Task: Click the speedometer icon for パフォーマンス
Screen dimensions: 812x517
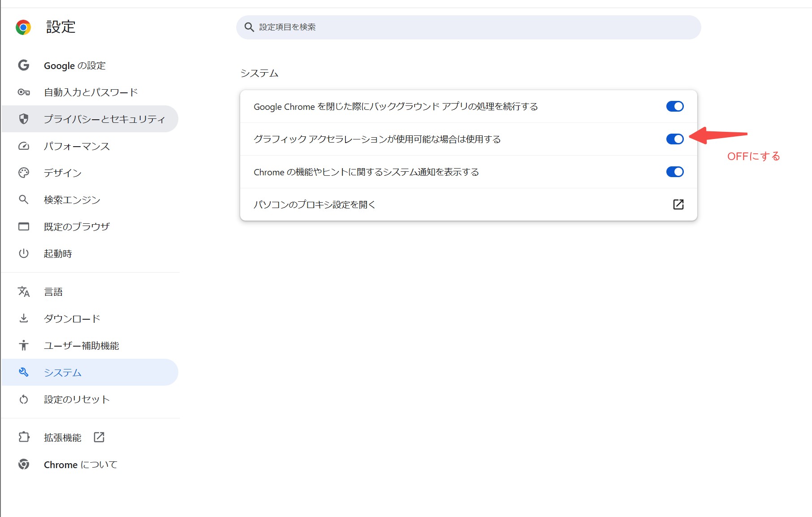Action: [x=24, y=146]
